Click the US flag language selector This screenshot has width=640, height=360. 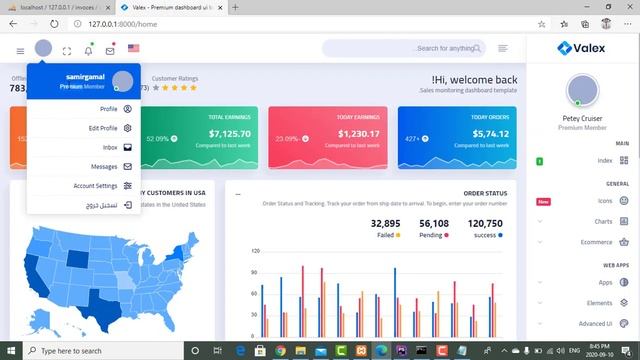click(x=133, y=48)
